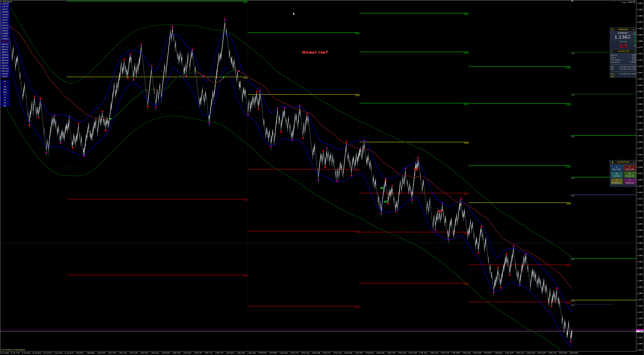This screenshot has height=355, width=644.
Task: Switch chart symbol to GBPCAD
Action: (5, 47)
